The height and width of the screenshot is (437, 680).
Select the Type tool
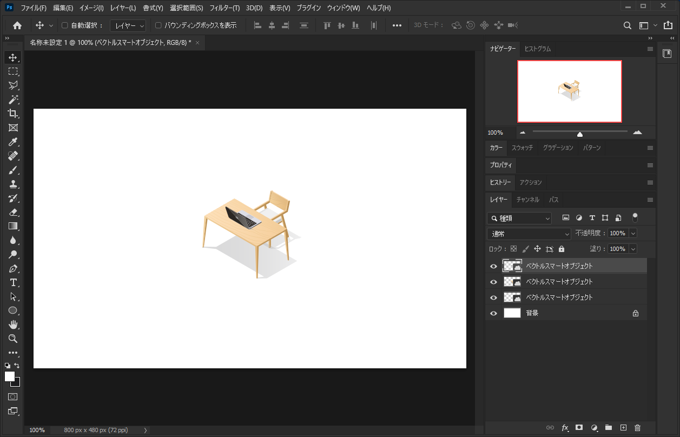13,283
